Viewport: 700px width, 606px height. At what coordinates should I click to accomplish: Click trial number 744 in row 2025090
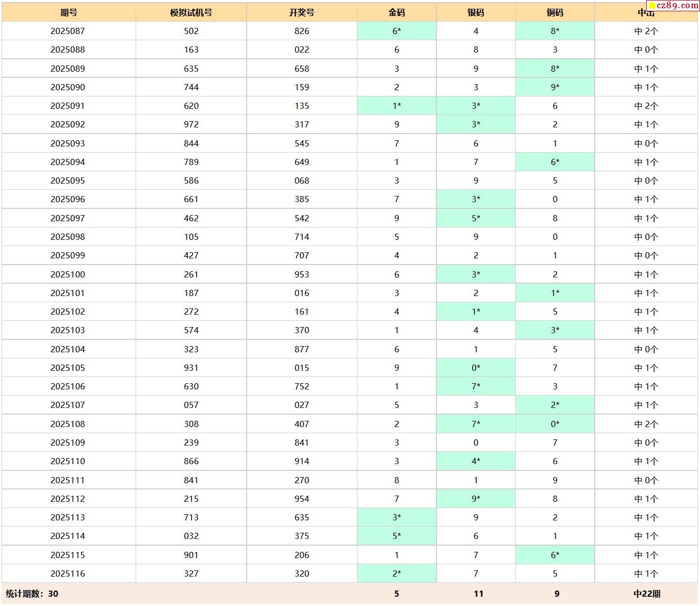(x=191, y=87)
